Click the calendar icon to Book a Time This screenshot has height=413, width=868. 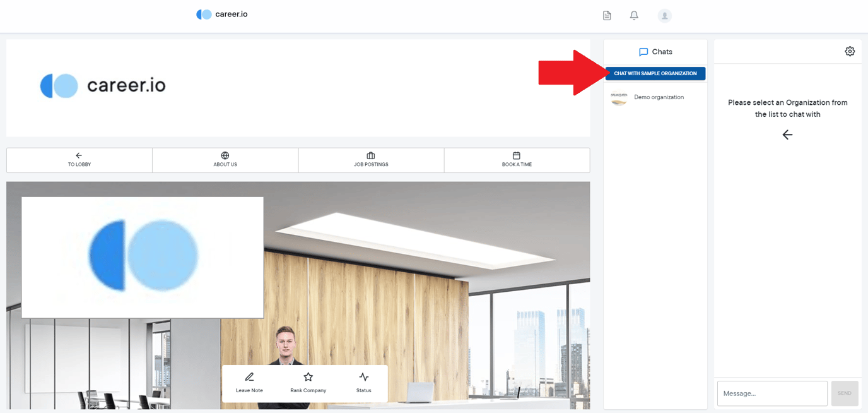coord(517,155)
